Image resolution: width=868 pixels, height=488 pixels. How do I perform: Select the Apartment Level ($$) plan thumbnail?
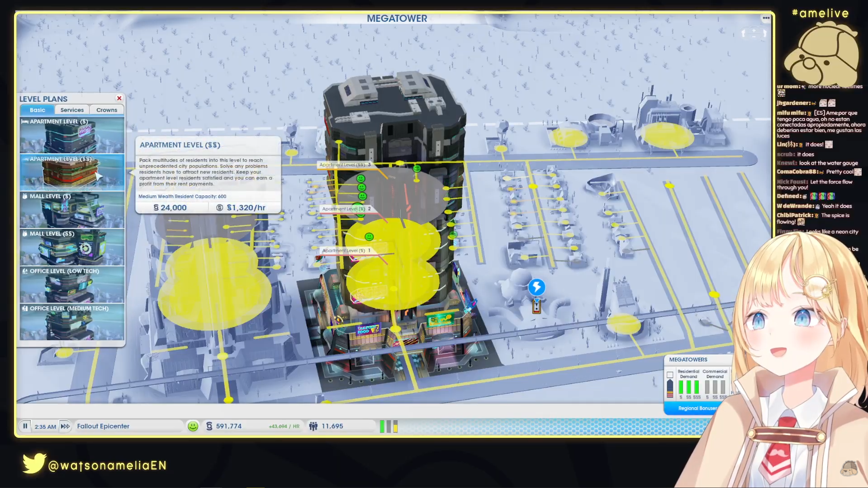72,172
